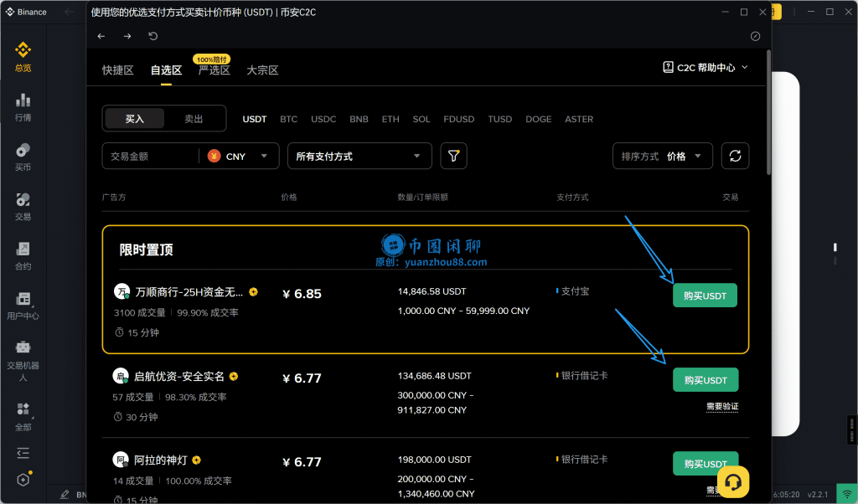This screenshot has height=504, width=858.
Task: Open the yellow customer support headset chat
Action: 733,482
